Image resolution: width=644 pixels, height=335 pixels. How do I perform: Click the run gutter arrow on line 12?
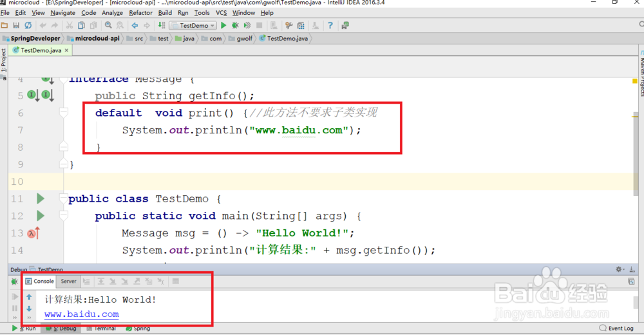(40, 216)
